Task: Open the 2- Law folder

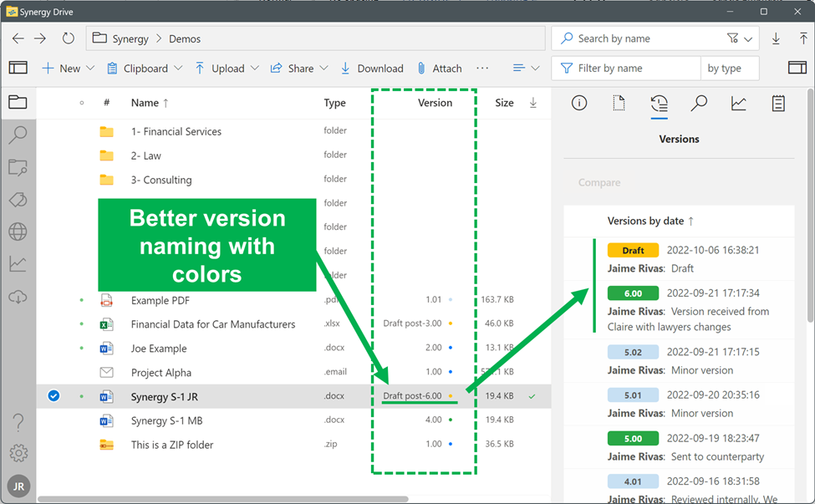Action: [145, 155]
